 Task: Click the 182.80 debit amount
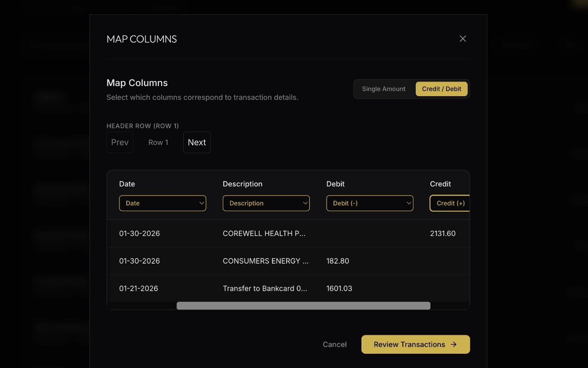338,261
